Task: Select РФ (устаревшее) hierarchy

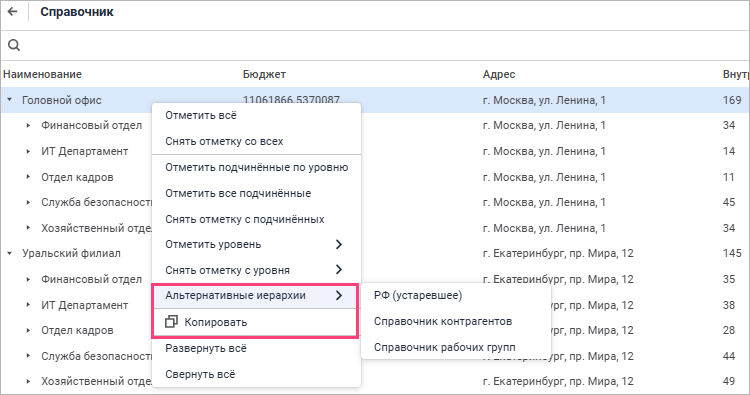Action: 456,296
